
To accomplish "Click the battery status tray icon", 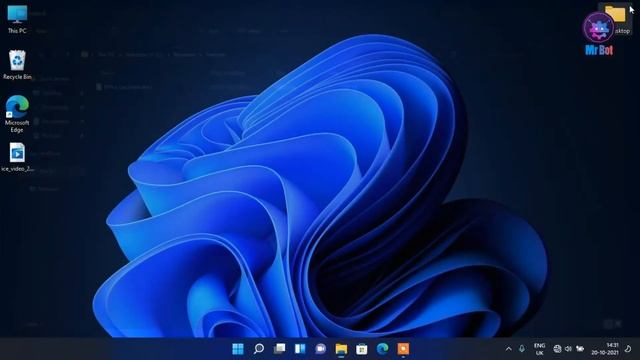I will pyautogui.click(x=580, y=349).
